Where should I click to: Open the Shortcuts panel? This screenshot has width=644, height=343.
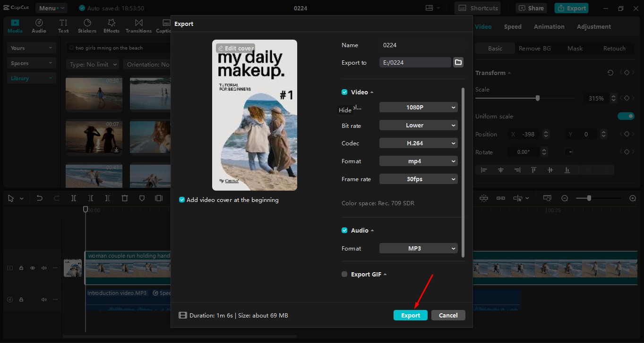477,8
